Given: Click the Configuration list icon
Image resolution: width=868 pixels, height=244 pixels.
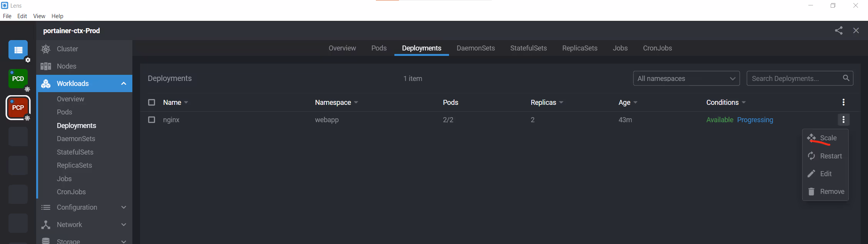Looking at the screenshot, I should (x=46, y=207).
